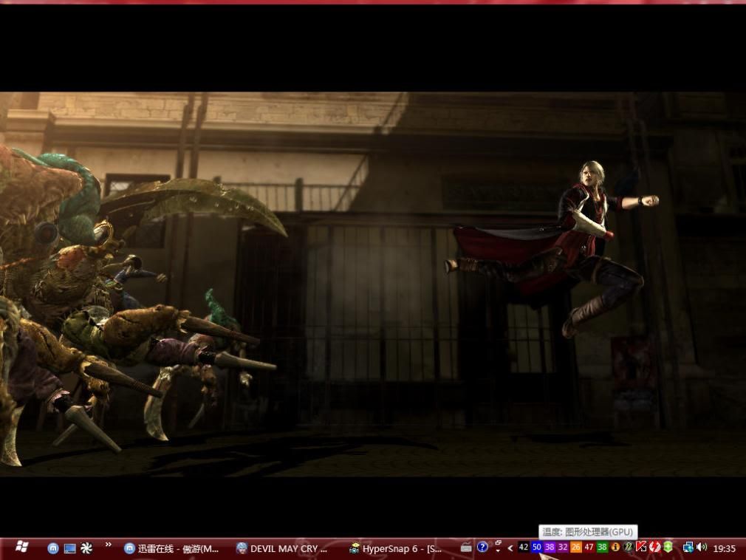Open the Windows Start menu

(x=21, y=547)
